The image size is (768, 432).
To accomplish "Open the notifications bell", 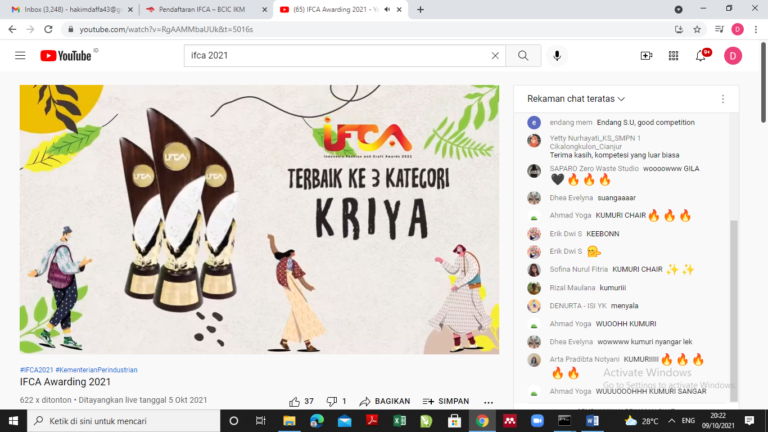I will coord(702,56).
